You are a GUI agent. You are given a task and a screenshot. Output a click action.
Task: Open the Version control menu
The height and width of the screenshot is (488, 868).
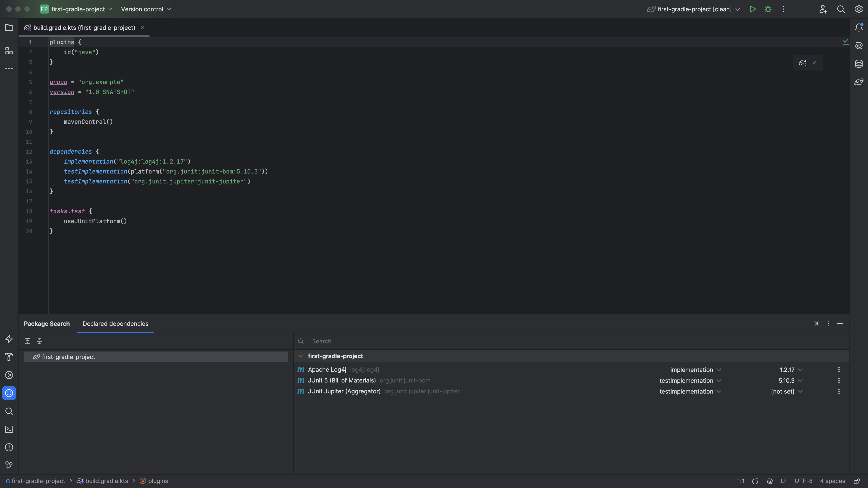click(x=146, y=9)
